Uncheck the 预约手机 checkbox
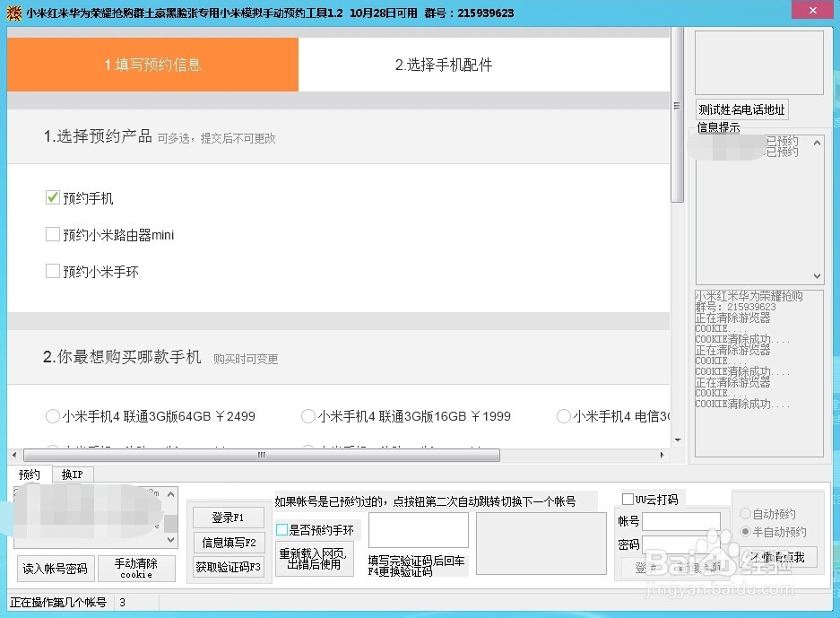This screenshot has width=840, height=618. point(52,197)
